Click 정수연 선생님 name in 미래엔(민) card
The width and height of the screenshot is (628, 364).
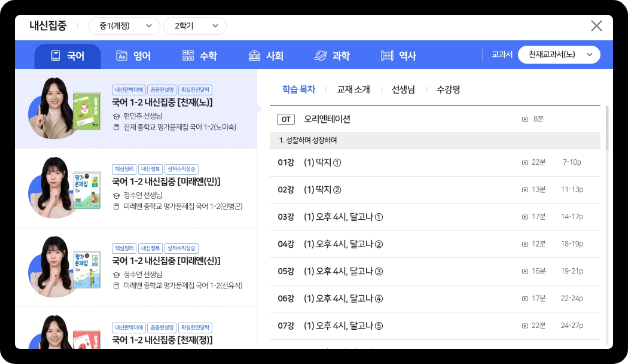[143, 195]
